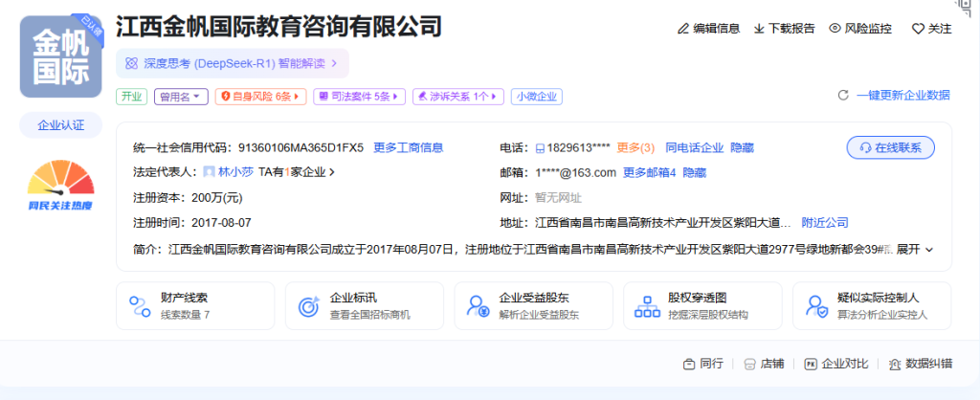The image size is (980, 400).
Task: Click the 下载报告 download icon
Action: [x=759, y=29]
